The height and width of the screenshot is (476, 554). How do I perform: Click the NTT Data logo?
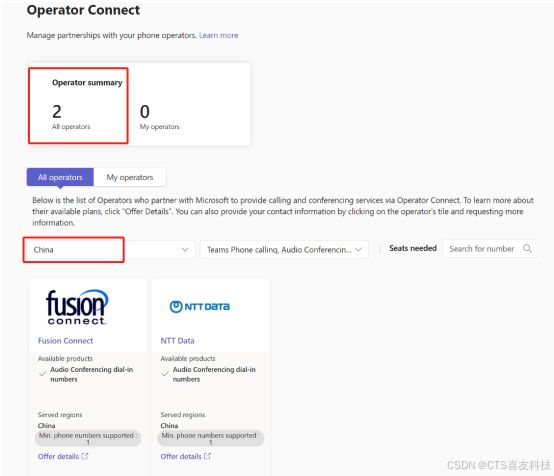tap(200, 306)
